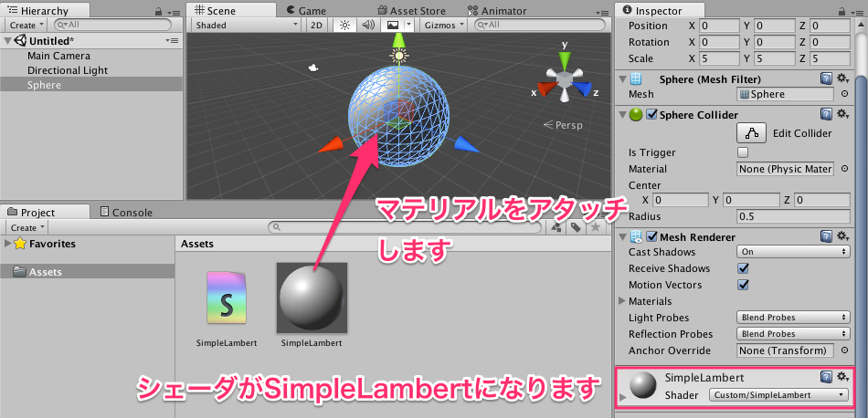
Task: Disable the Mesh Renderer checkbox
Action: pos(652,237)
